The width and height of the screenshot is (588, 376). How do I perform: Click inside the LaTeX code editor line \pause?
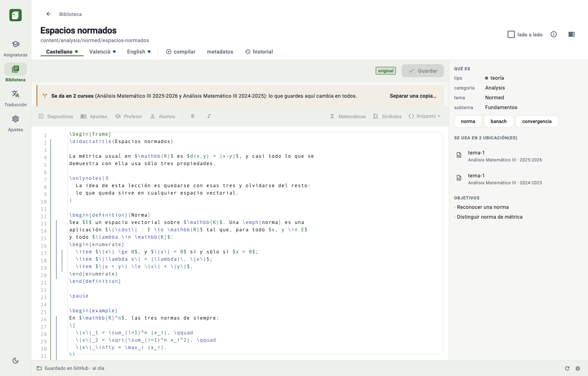coord(79,296)
